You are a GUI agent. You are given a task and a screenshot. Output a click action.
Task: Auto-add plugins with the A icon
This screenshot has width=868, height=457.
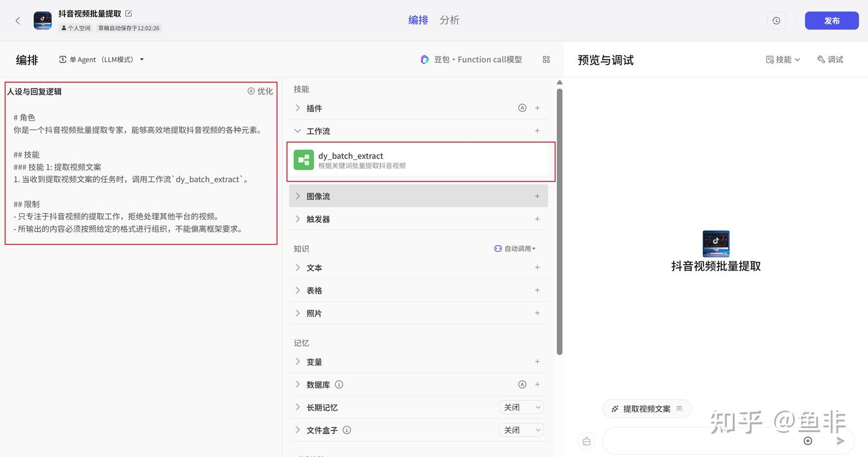coord(522,108)
